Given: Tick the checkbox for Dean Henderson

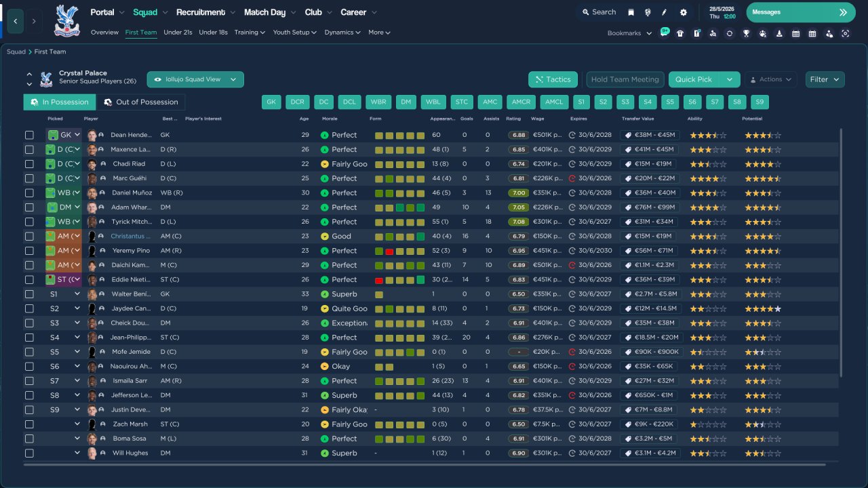Looking at the screenshot, I should 29,135.
